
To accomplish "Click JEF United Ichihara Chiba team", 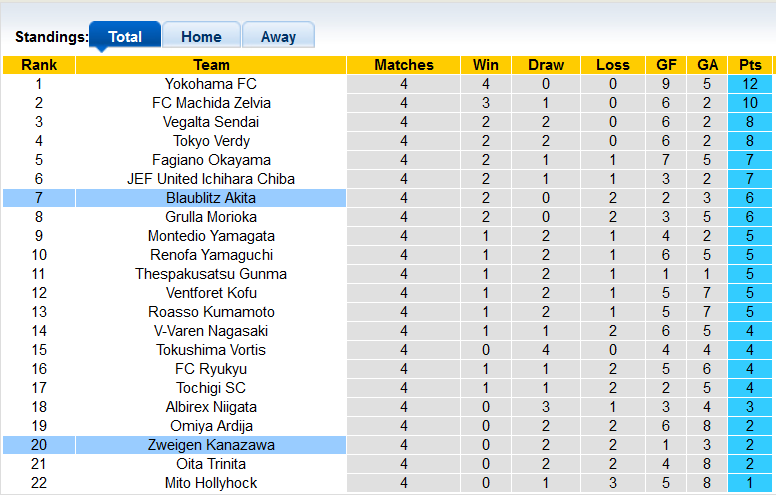I will [211, 179].
